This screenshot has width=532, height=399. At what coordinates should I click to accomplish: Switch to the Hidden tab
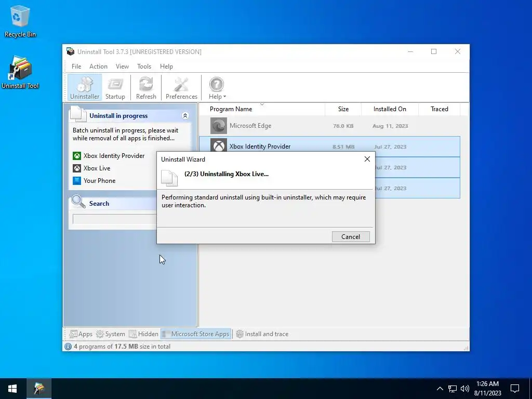pos(143,334)
